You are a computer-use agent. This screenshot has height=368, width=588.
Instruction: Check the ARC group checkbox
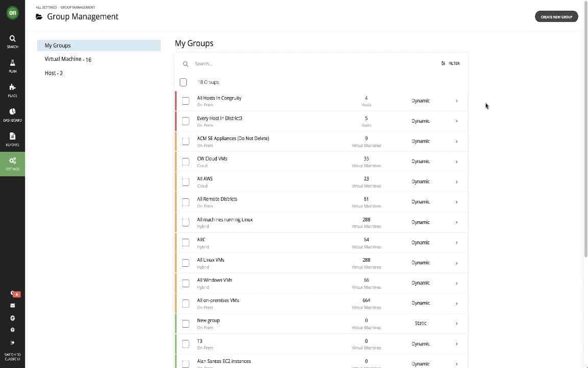coord(186,243)
